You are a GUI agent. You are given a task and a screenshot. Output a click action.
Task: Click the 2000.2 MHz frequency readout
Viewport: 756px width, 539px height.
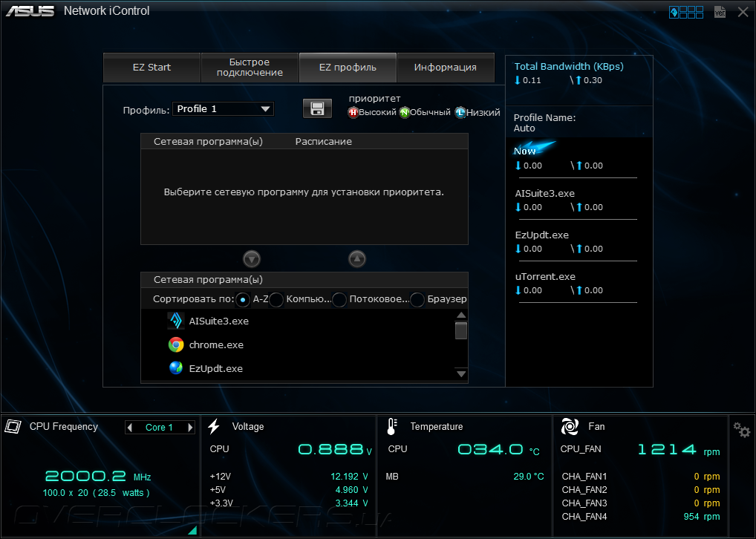98,477
